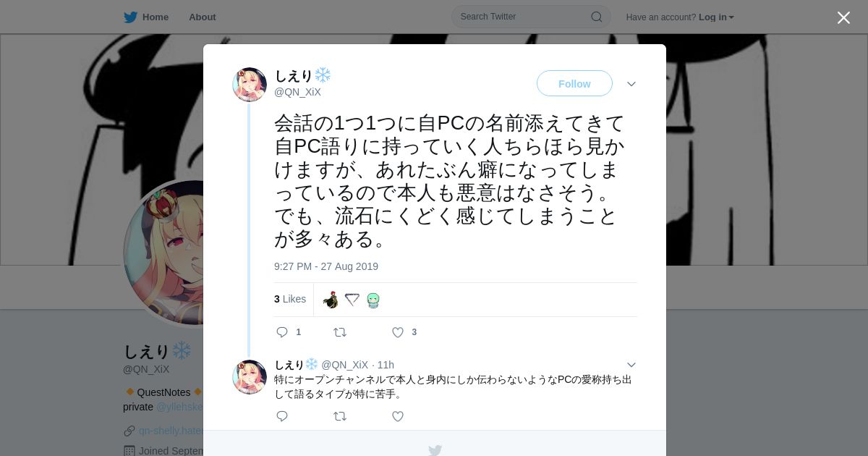Open the 3 Likes list

point(290,299)
